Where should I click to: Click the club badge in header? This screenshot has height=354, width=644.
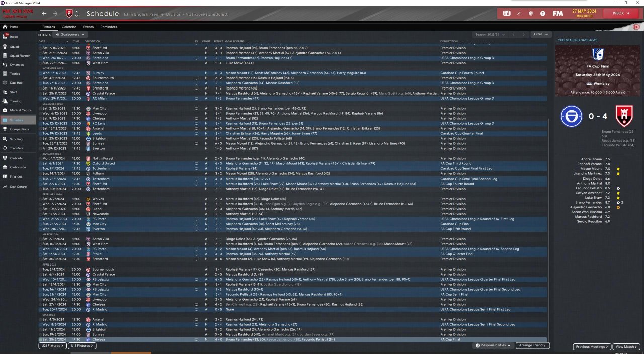click(69, 13)
